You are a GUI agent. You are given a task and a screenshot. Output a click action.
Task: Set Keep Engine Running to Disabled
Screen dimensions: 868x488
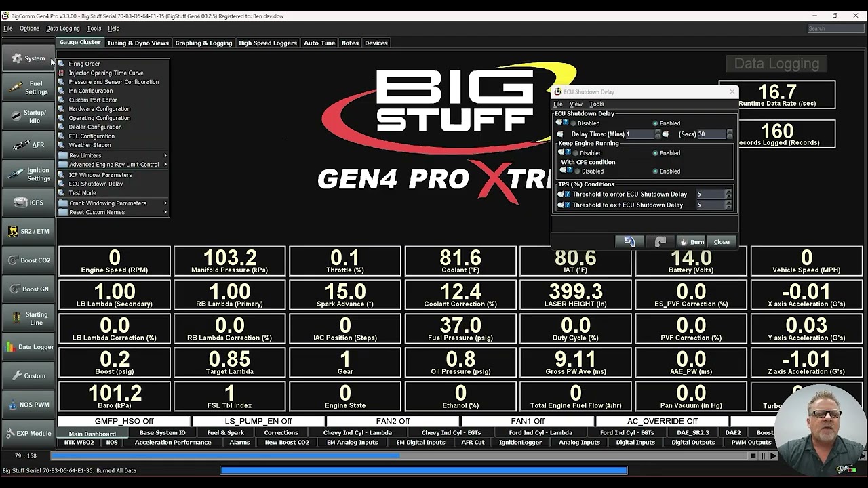coord(589,153)
